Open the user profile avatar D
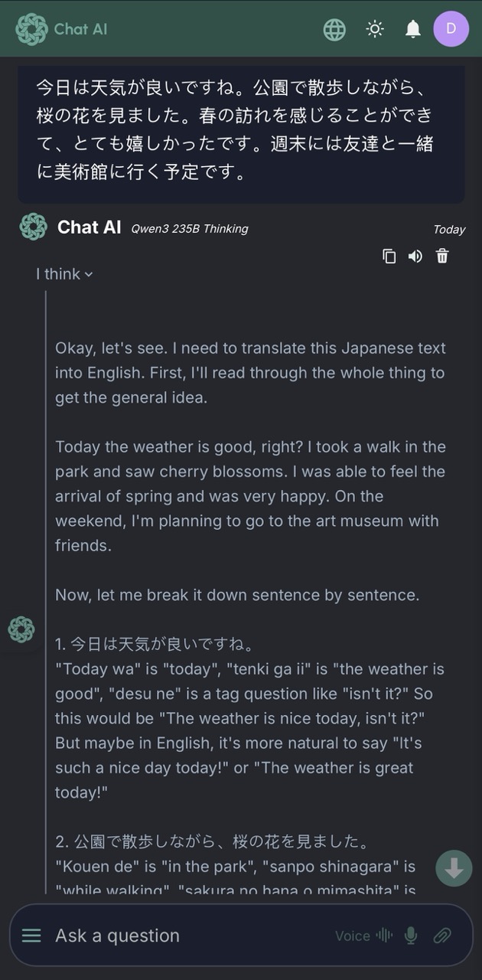The width and height of the screenshot is (482, 980). tap(451, 29)
